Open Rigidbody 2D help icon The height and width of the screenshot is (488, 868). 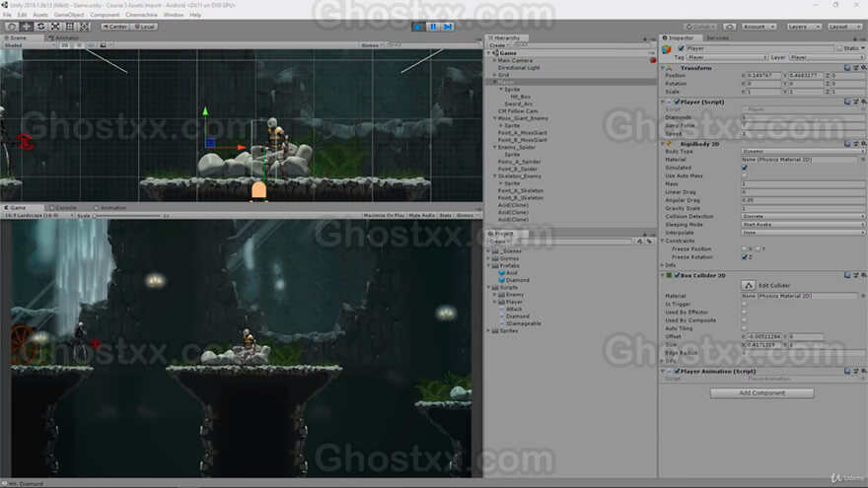point(847,143)
